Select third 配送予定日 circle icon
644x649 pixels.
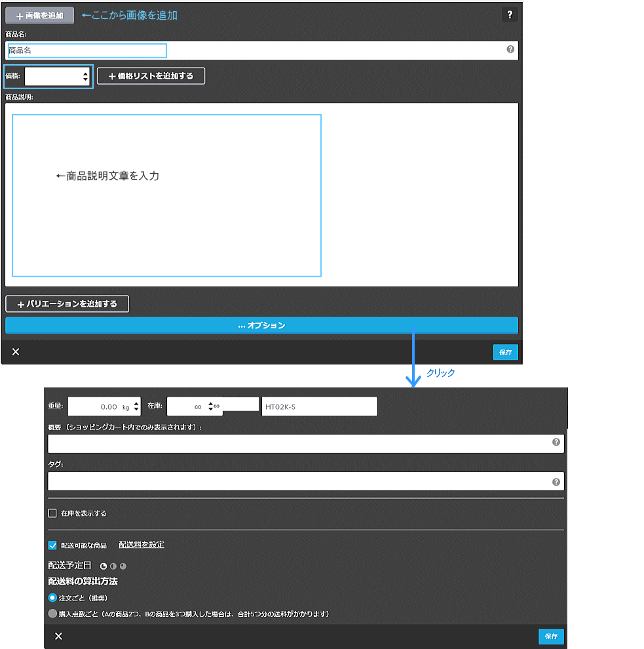coord(123,566)
